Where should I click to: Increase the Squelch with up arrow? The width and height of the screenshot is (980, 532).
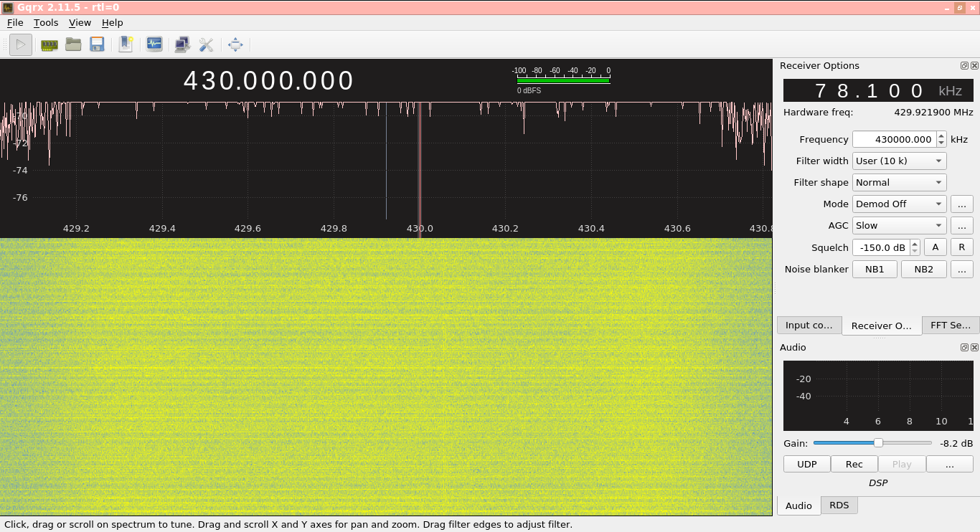(x=915, y=244)
